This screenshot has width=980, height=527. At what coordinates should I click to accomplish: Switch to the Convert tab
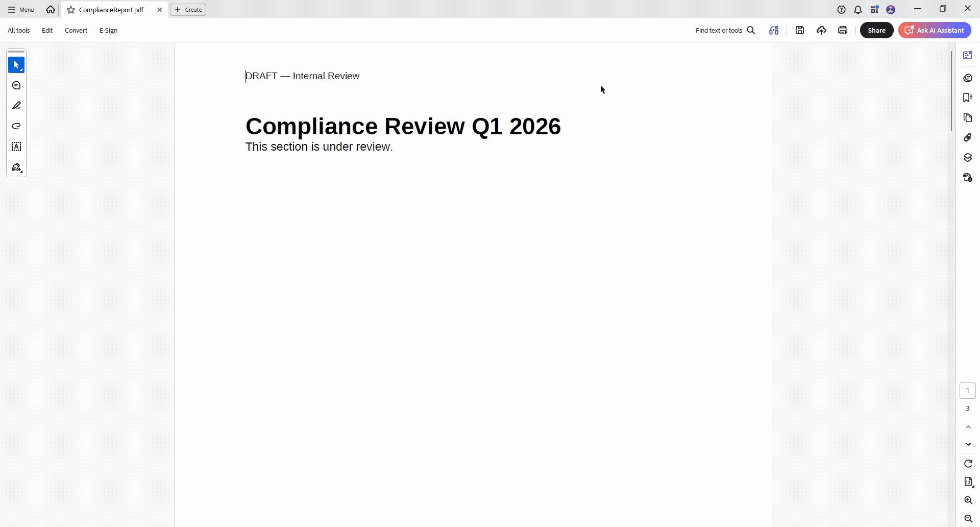click(x=76, y=30)
